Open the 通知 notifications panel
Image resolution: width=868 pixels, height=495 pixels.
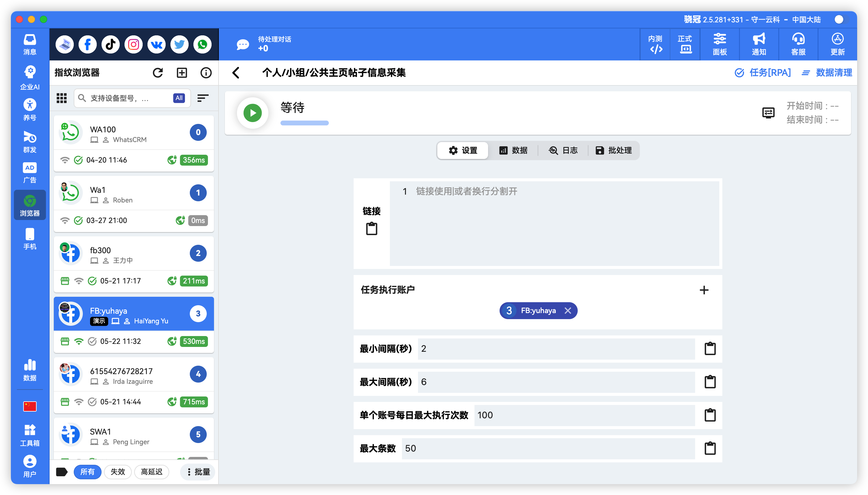(x=759, y=44)
